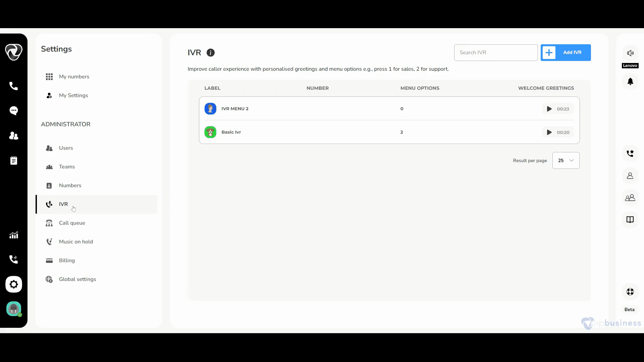Open the Basic Ivr row
644x362 pixels.
pyautogui.click(x=231, y=132)
